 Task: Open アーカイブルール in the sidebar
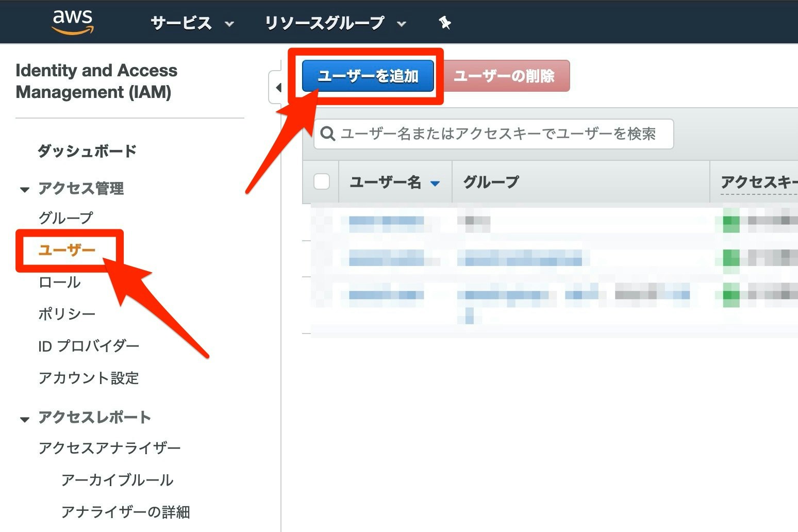[117, 480]
